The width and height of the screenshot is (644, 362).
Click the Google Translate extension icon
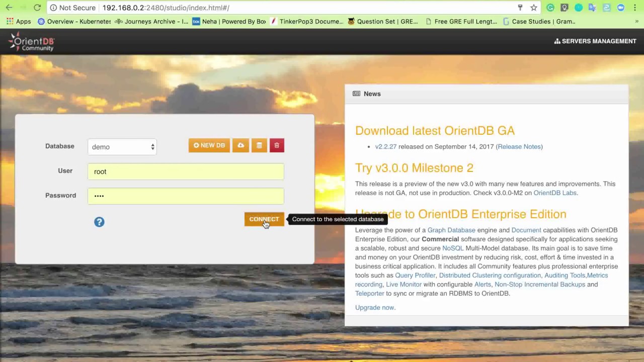pos(593,8)
